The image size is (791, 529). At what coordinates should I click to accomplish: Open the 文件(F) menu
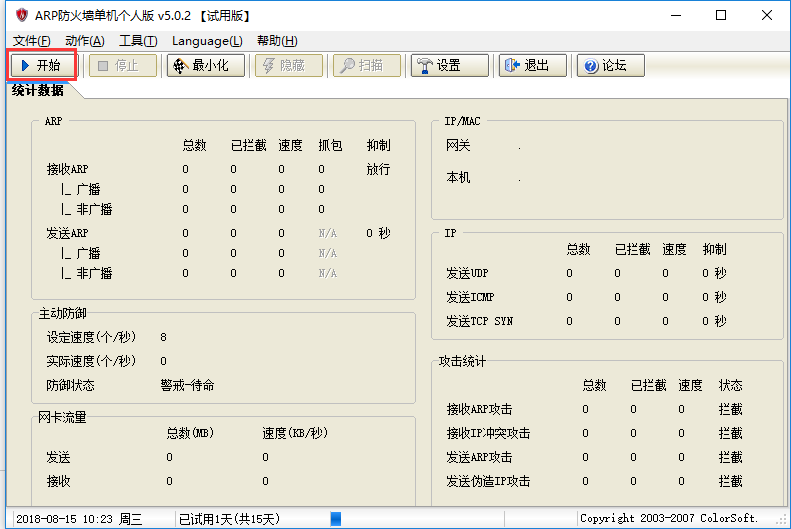click(31, 41)
